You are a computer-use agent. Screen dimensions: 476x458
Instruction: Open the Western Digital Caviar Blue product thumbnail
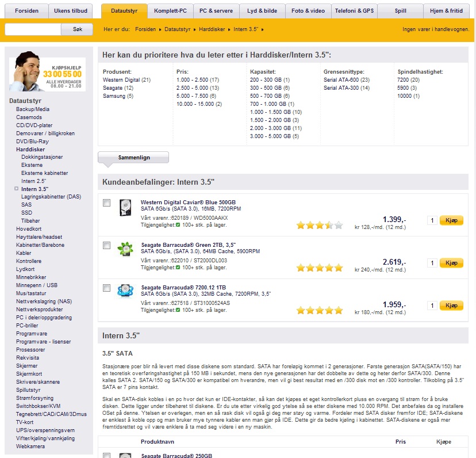click(x=125, y=208)
